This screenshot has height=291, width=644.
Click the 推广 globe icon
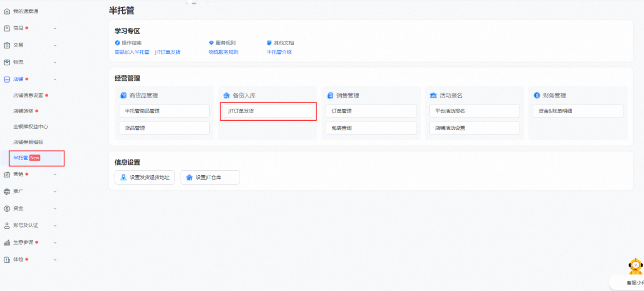point(7,191)
